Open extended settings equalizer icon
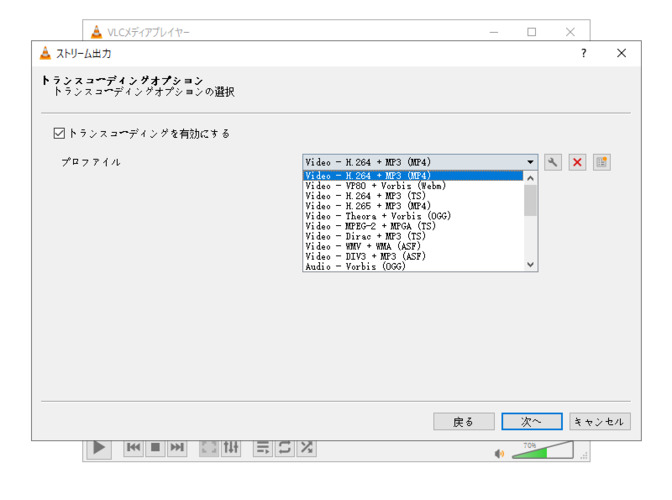This screenshot has width=672, height=500. [230, 448]
